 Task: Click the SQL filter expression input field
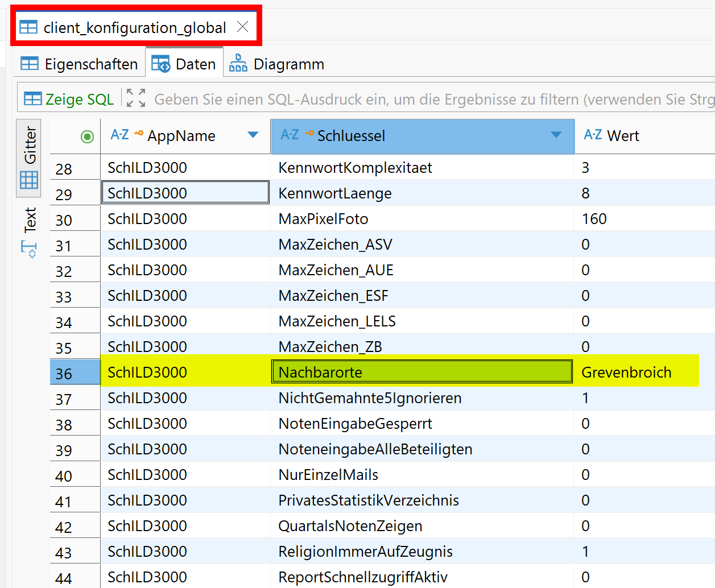pyautogui.click(x=398, y=98)
